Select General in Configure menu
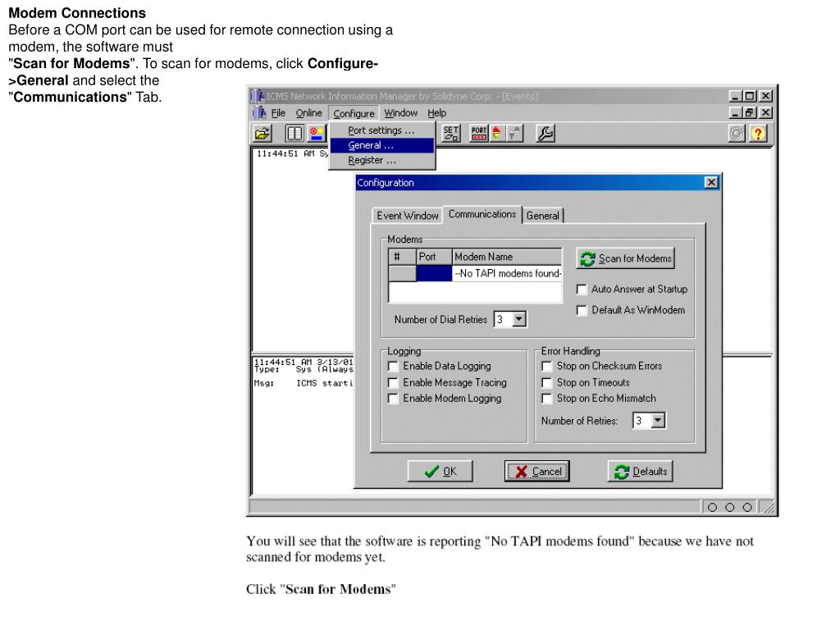Viewport: 840px width, 630px height. click(381, 145)
